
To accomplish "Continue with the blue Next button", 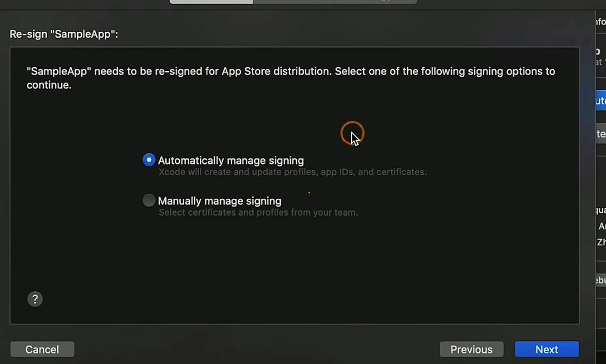I will click(546, 349).
